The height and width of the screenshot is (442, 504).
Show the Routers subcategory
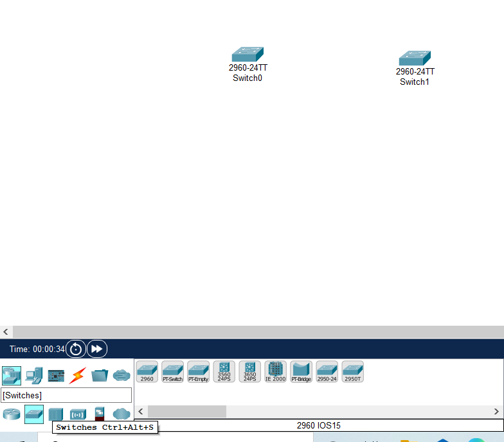[x=12, y=414]
